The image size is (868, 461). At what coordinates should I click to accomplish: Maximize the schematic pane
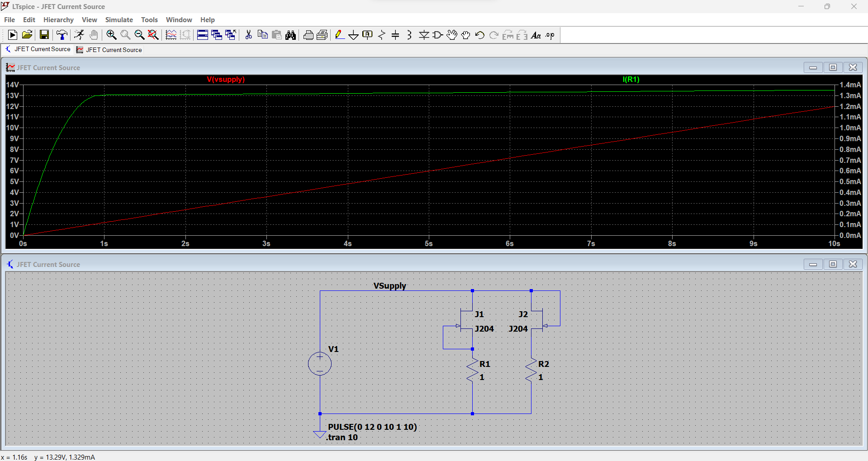833,264
